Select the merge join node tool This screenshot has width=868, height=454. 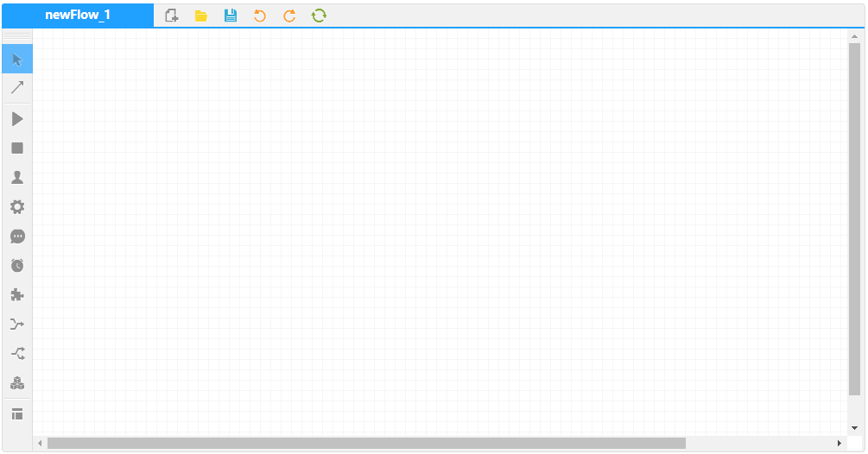(x=17, y=325)
